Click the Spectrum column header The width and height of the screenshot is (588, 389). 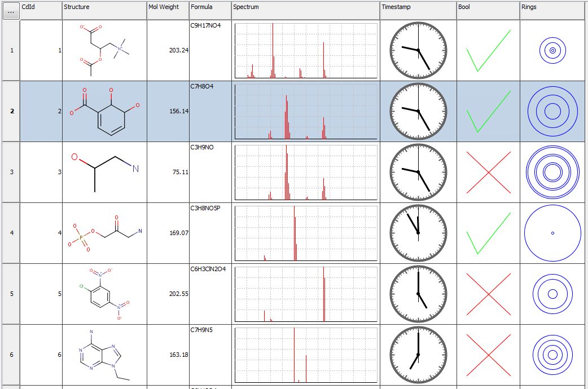(305, 7)
